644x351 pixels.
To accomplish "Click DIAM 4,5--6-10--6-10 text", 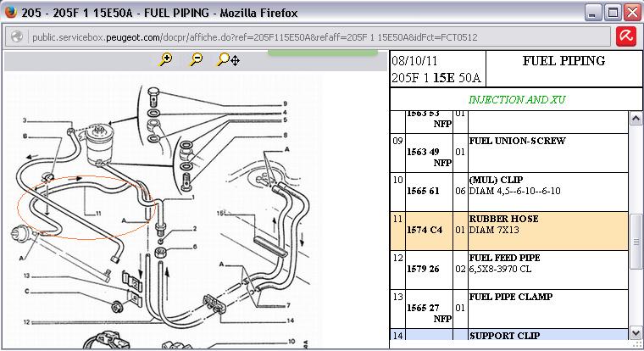I will [515, 191].
